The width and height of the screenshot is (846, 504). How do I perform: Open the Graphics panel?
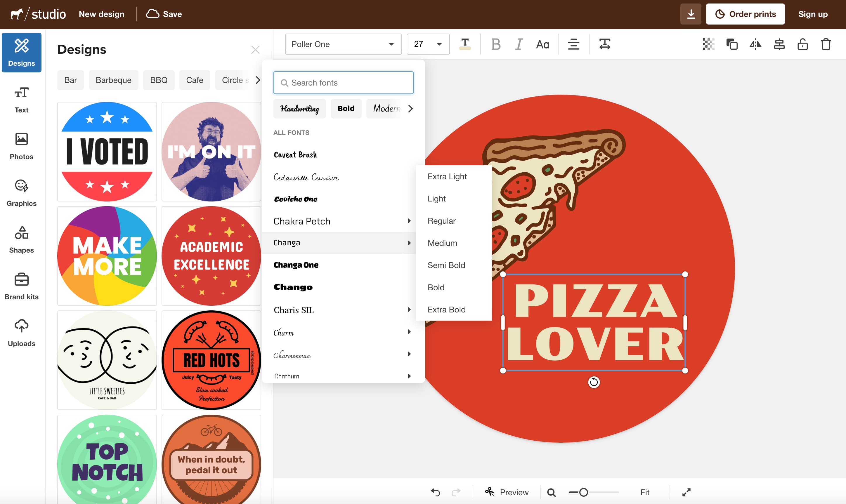tap(21, 193)
